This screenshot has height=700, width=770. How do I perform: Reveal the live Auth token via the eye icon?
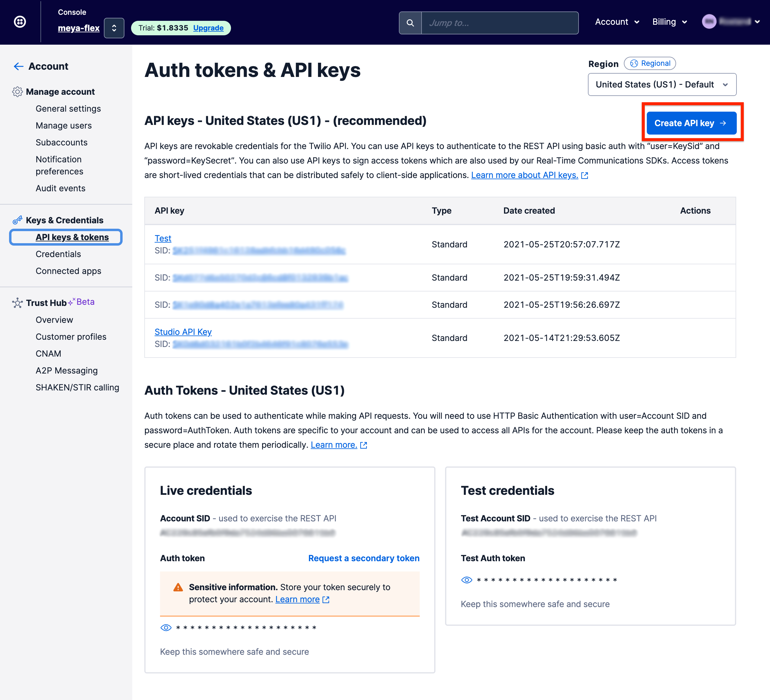click(166, 628)
